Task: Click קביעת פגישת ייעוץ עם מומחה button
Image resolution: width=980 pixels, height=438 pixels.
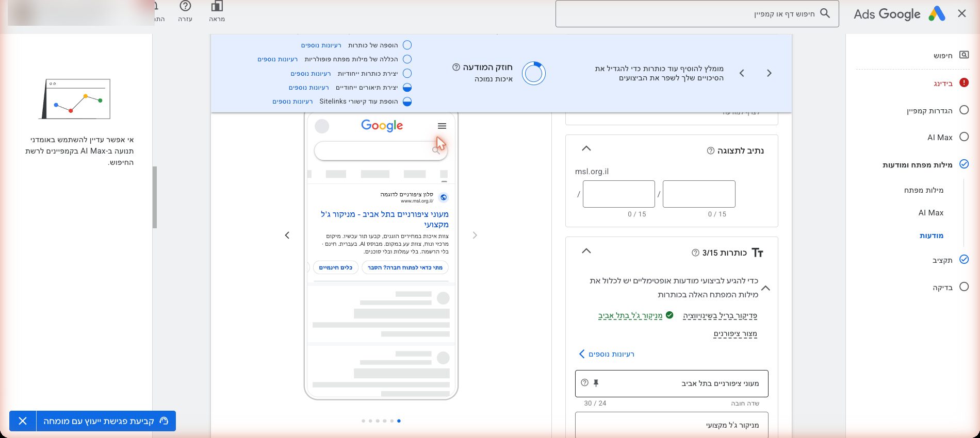Action: (106, 421)
